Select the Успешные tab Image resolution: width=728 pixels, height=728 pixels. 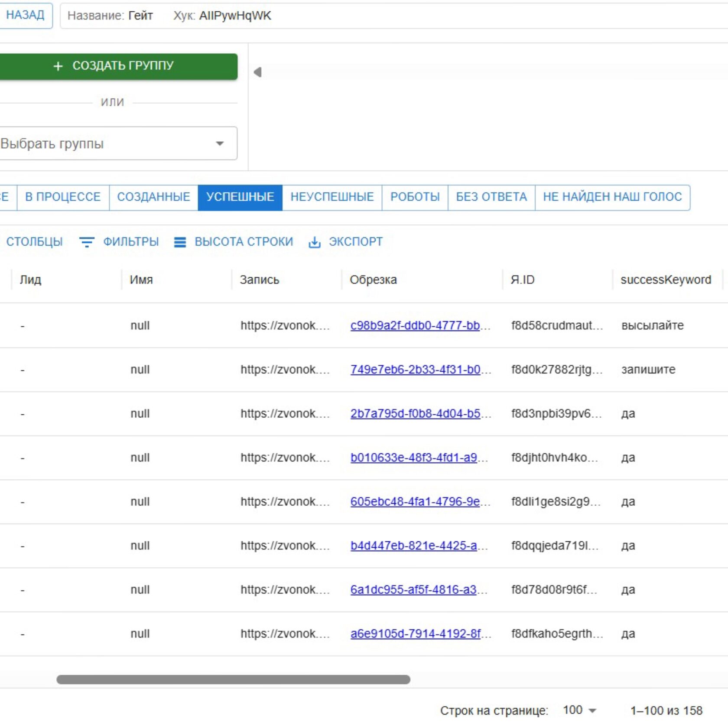point(240,197)
